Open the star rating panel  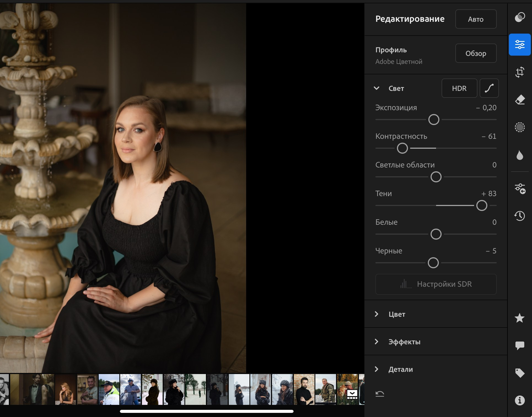click(x=520, y=318)
